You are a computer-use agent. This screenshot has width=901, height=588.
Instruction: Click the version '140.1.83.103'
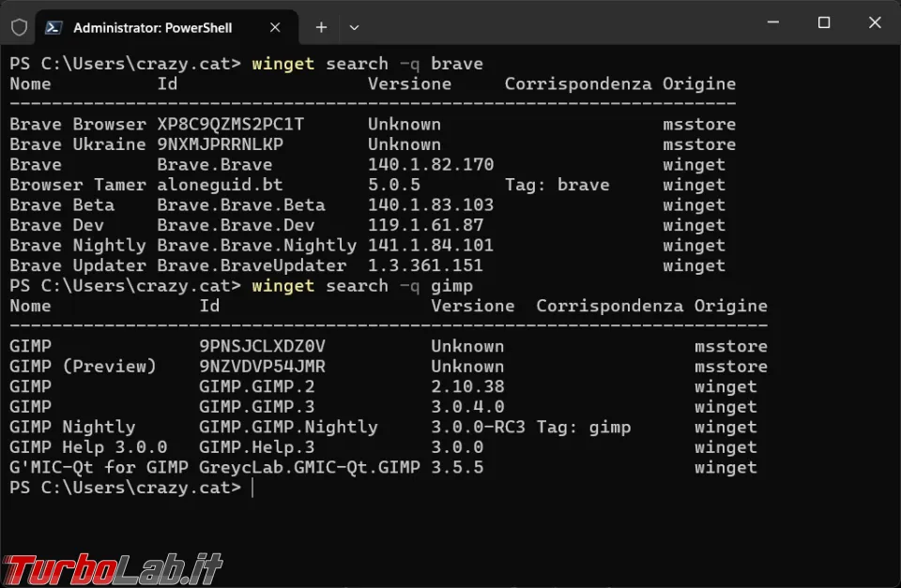[431, 205]
